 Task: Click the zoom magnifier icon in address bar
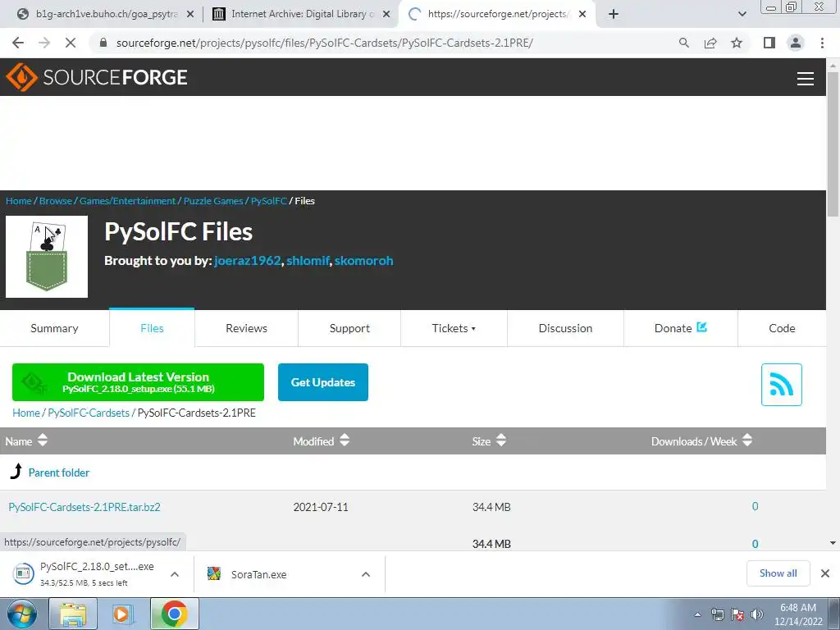[683, 43]
